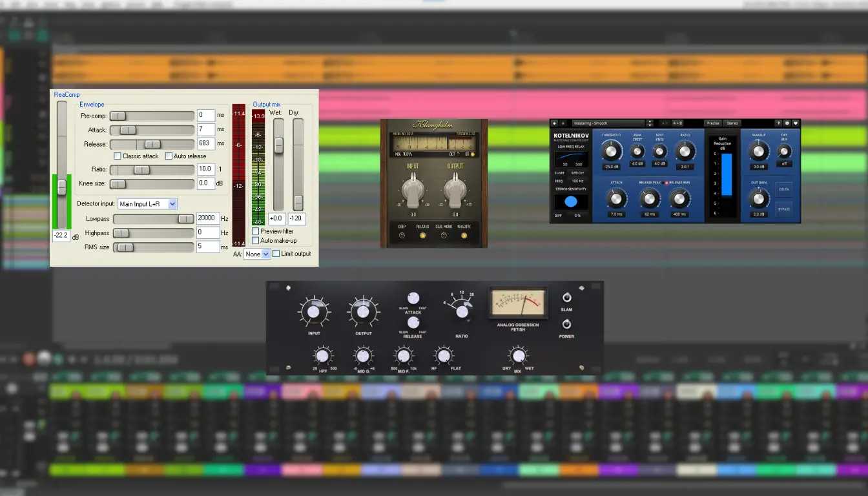The width and height of the screenshot is (868, 496).
Task: Click Kotelnikov Out Gain knob
Action: [x=758, y=199]
